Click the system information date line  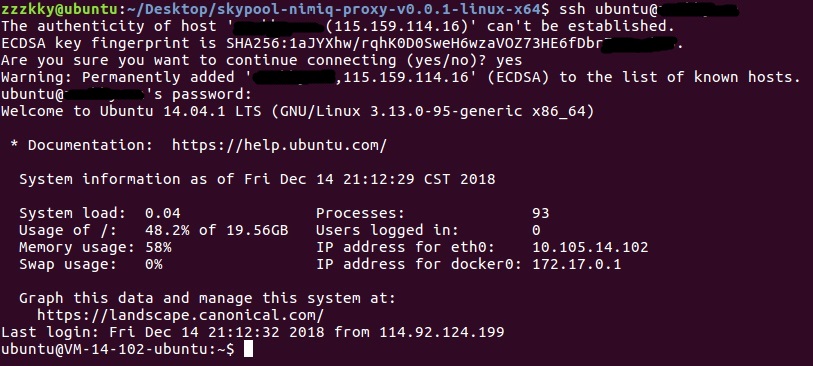[x=257, y=179]
